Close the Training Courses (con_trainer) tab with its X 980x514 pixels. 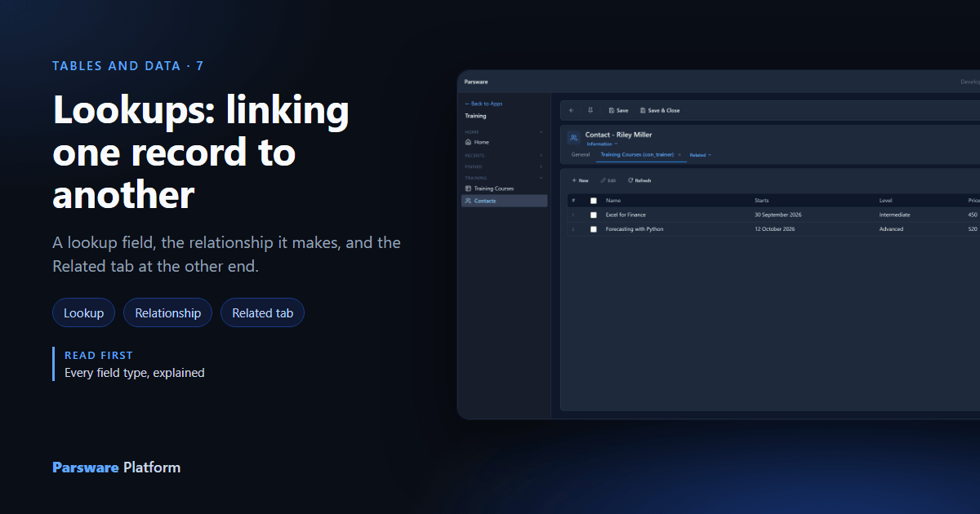[x=679, y=154]
